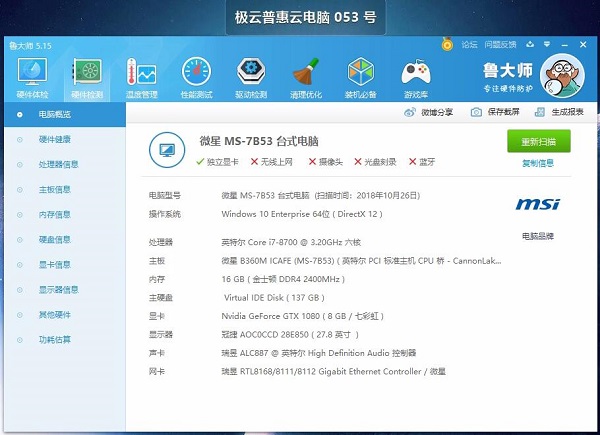The height and width of the screenshot is (435, 600).
Task: Click the 复制信息 link
Action: [x=538, y=162]
